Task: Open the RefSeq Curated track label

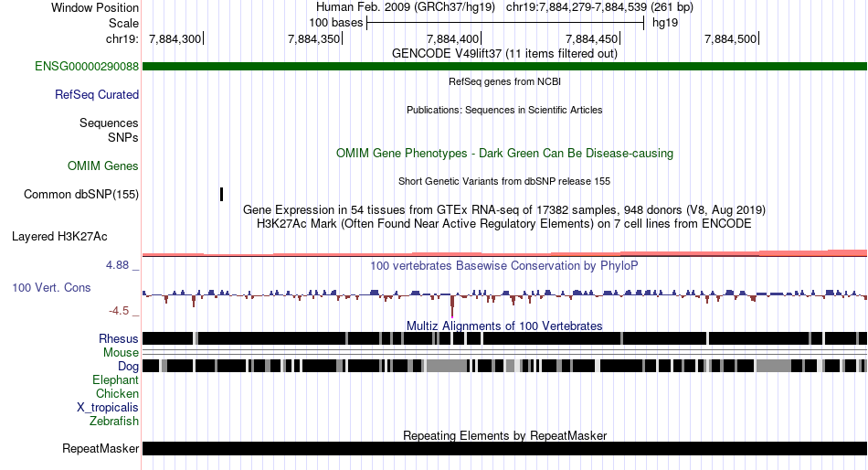Action: (x=97, y=95)
